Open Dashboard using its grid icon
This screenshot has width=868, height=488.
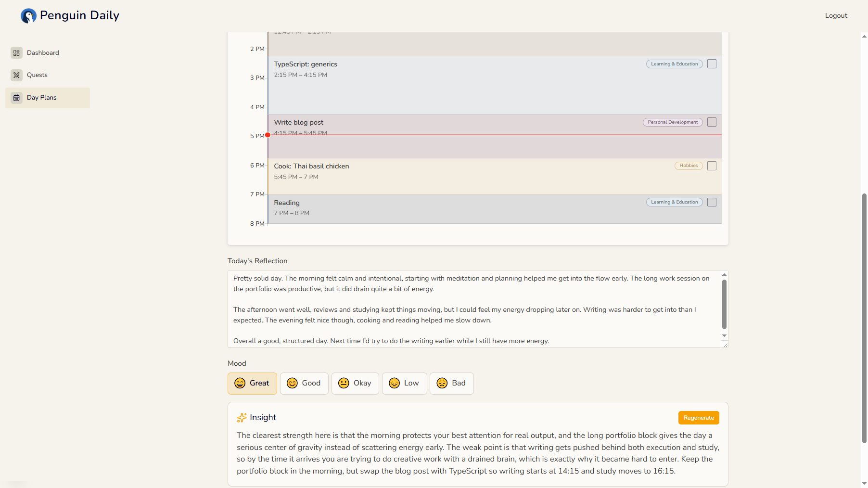(x=17, y=53)
